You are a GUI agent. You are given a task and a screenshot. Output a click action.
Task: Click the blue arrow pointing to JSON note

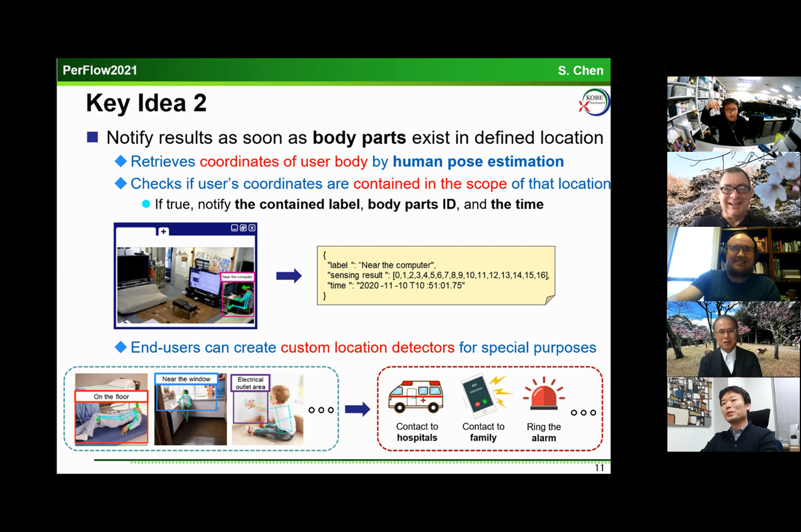(289, 275)
